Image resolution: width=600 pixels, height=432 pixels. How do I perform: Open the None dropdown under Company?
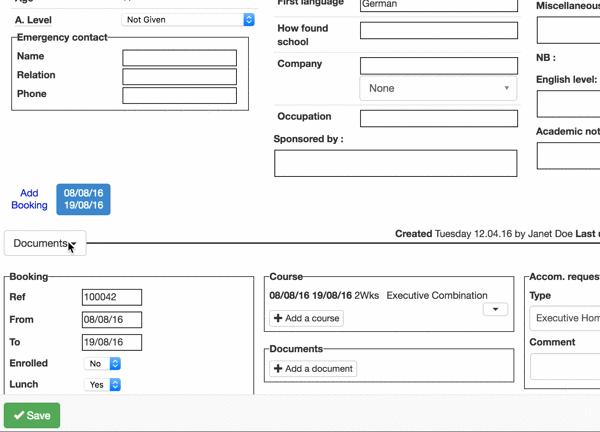pos(439,88)
